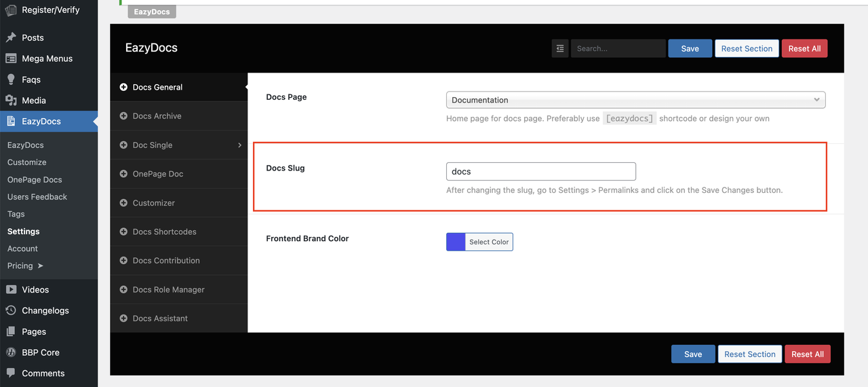868x387 pixels.
Task: Click the Register/Verify icon
Action: click(x=11, y=10)
